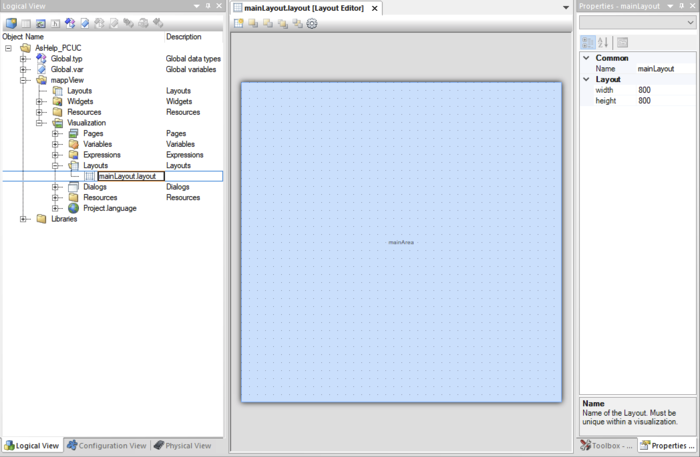
Task: Click the first overlapping-squares icon in Layout Editor toolbar
Action: coord(253,23)
